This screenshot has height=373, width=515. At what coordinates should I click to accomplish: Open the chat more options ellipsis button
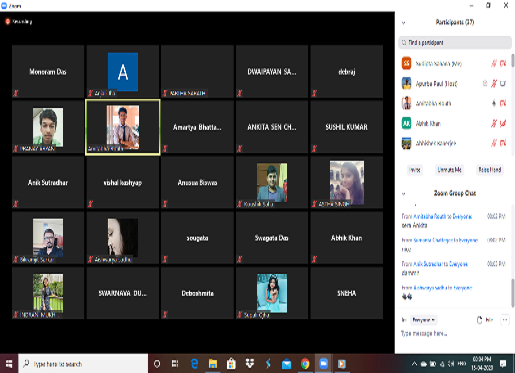(x=505, y=320)
